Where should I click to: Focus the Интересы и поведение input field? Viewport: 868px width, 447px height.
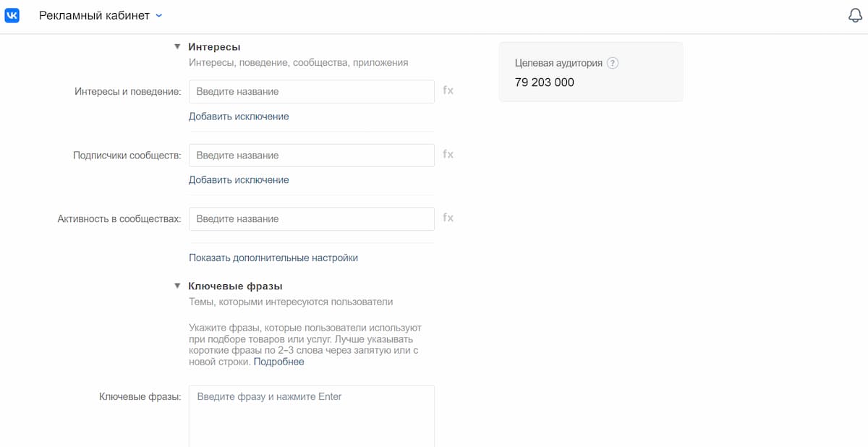click(x=311, y=92)
